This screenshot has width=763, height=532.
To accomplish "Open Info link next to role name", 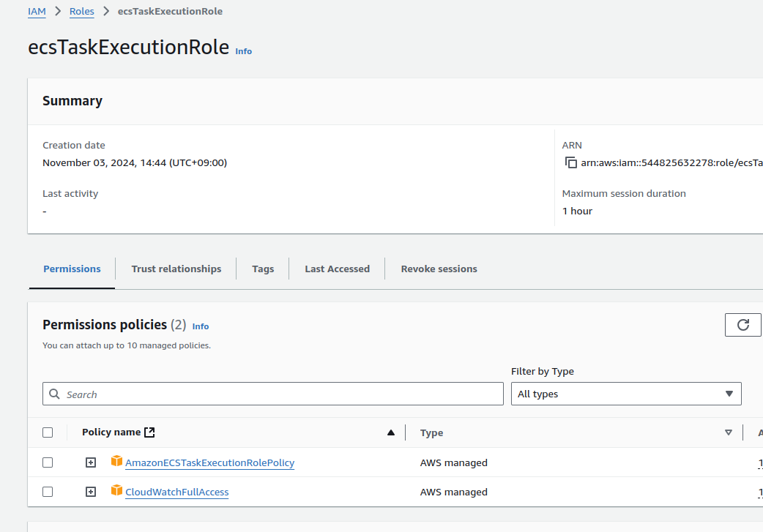I will tap(243, 51).
